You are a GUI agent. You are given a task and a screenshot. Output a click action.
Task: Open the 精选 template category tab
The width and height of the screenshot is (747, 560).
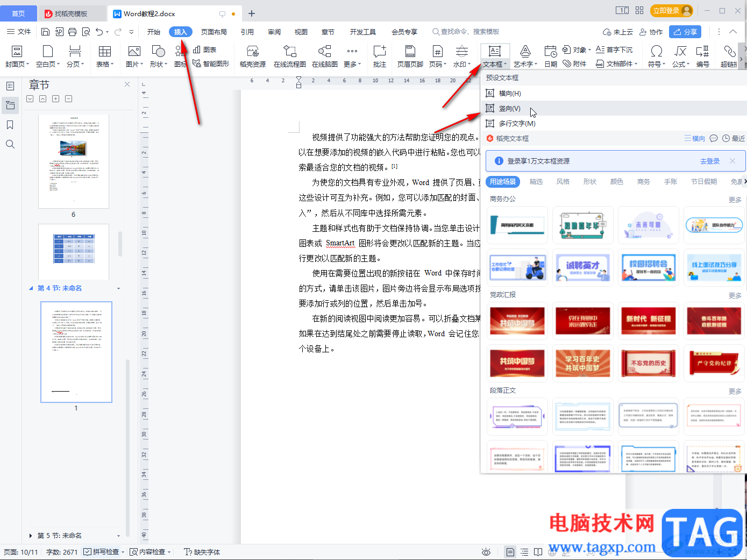point(536,182)
